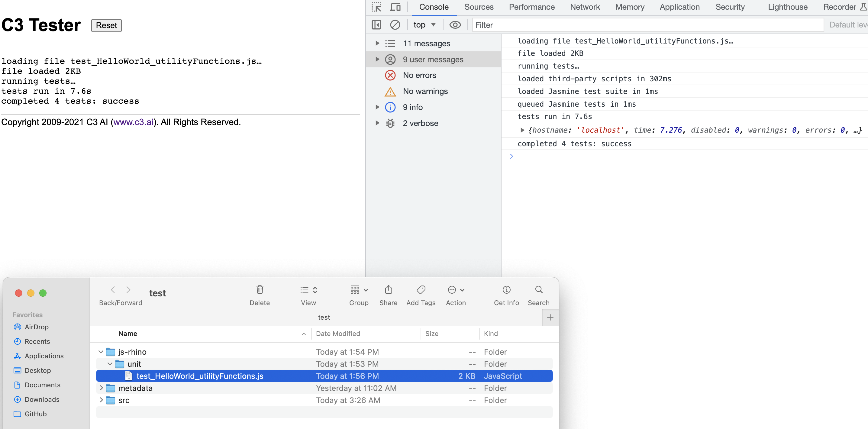868x429 pixels.
Task: Open the www.c3.ai link
Action: click(134, 122)
